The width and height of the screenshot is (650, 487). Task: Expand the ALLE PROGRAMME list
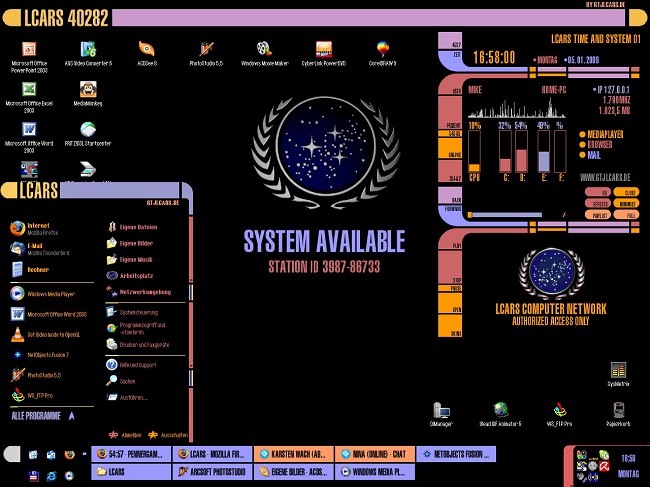point(38,413)
